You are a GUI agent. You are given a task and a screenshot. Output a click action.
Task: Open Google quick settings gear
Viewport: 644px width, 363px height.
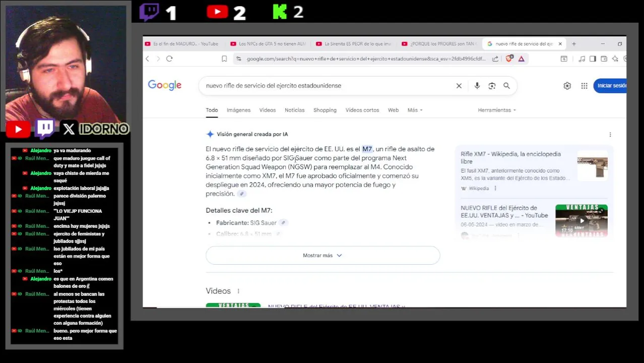(567, 86)
